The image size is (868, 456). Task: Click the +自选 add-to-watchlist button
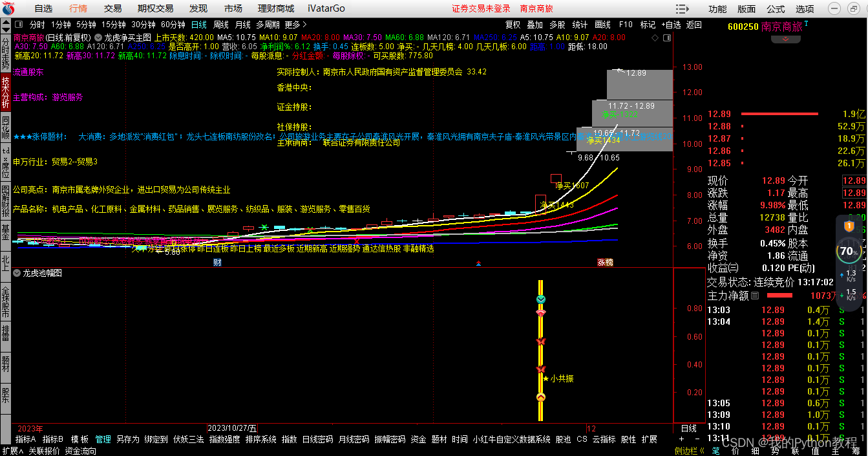coord(671,25)
